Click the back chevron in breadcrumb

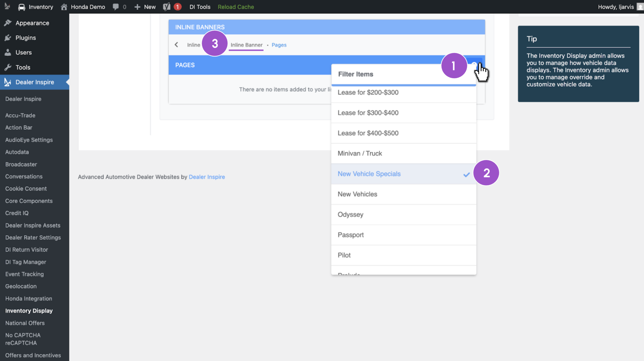tap(176, 45)
